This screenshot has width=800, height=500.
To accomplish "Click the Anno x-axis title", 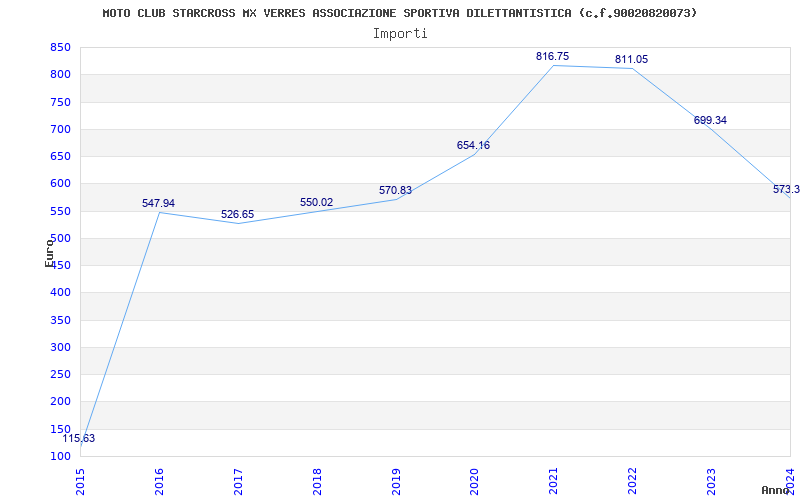I will pos(777,491).
